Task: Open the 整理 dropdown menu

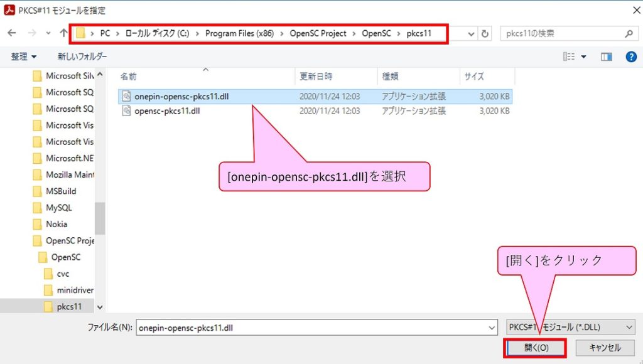Action: 23,56
